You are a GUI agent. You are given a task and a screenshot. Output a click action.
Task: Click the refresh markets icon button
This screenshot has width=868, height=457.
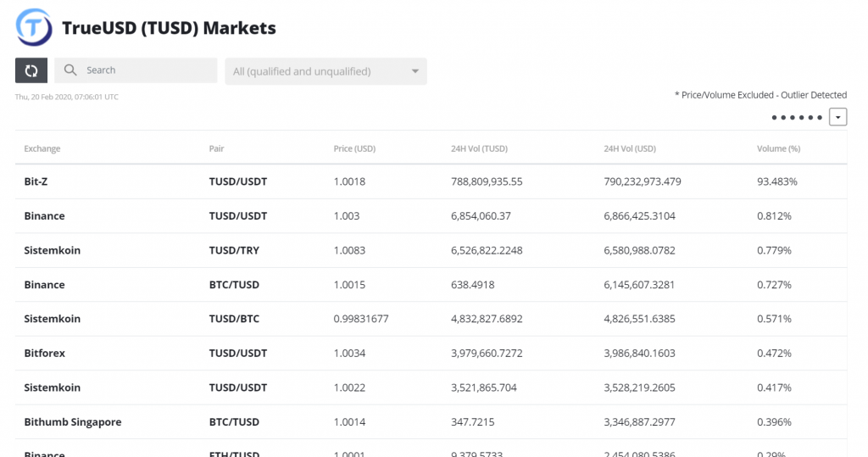pyautogui.click(x=31, y=70)
